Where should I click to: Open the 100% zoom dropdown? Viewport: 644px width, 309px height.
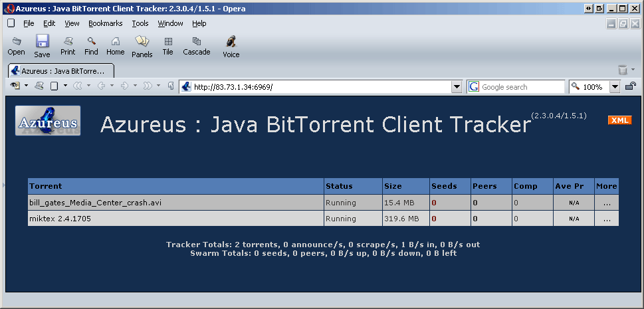pyautogui.click(x=615, y=86)
